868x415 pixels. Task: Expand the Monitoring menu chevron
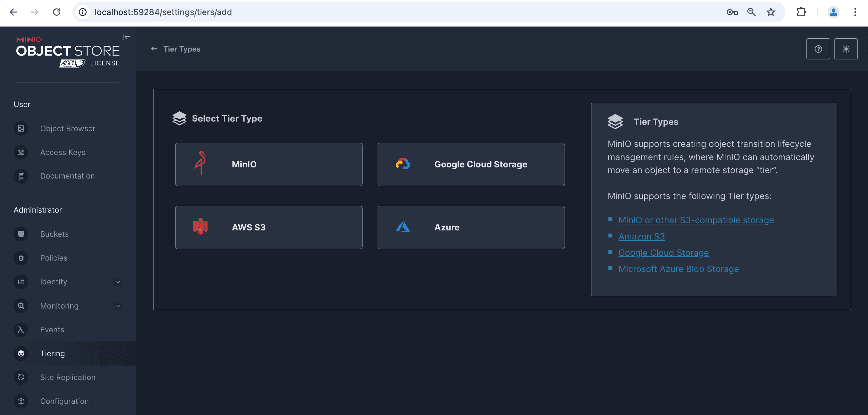pyautogui.click(x=118, y=306)
